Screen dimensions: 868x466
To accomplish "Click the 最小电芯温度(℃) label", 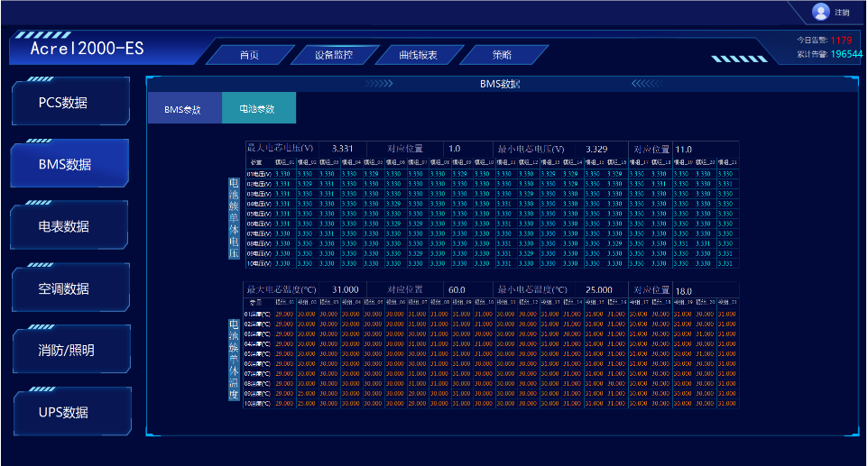I will coord(532,289).
